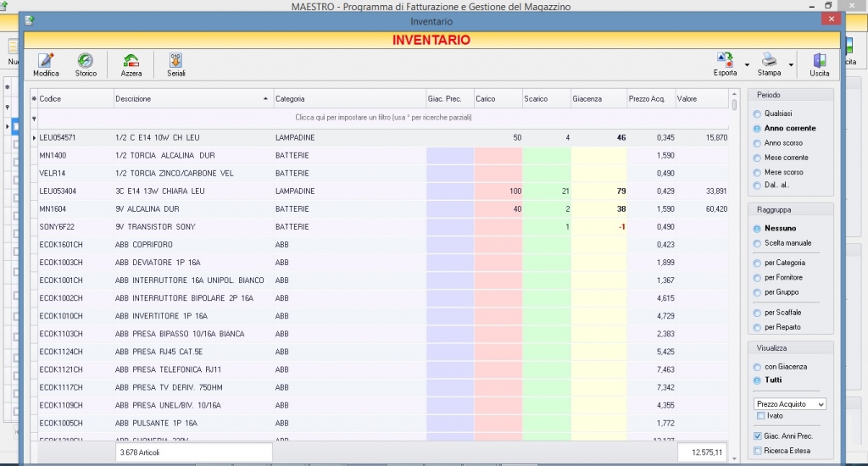Click the filter row funnel icon
Screen dimensions: 868x466
tap(34, 119)
